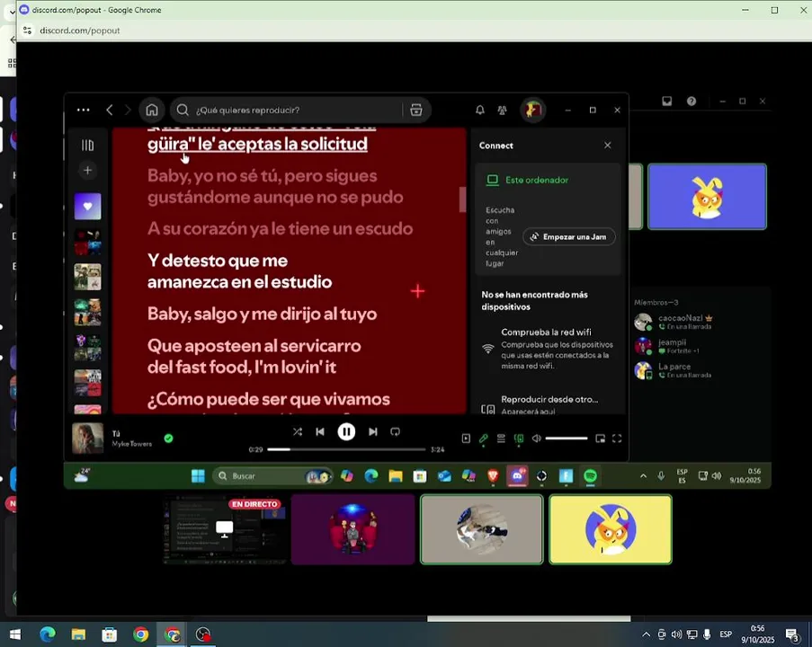812x647 pixels.
Task: Toggle Connect to device icon
Action: point(518,439)
